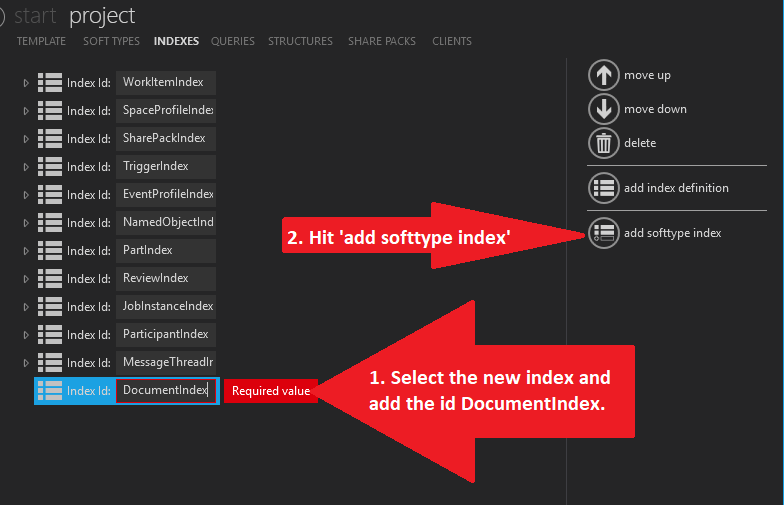Image resolution: width=784 pixels, height=505 pixels.
Task: Click 'add softtype index' label
Action: (x=672, y=233)
